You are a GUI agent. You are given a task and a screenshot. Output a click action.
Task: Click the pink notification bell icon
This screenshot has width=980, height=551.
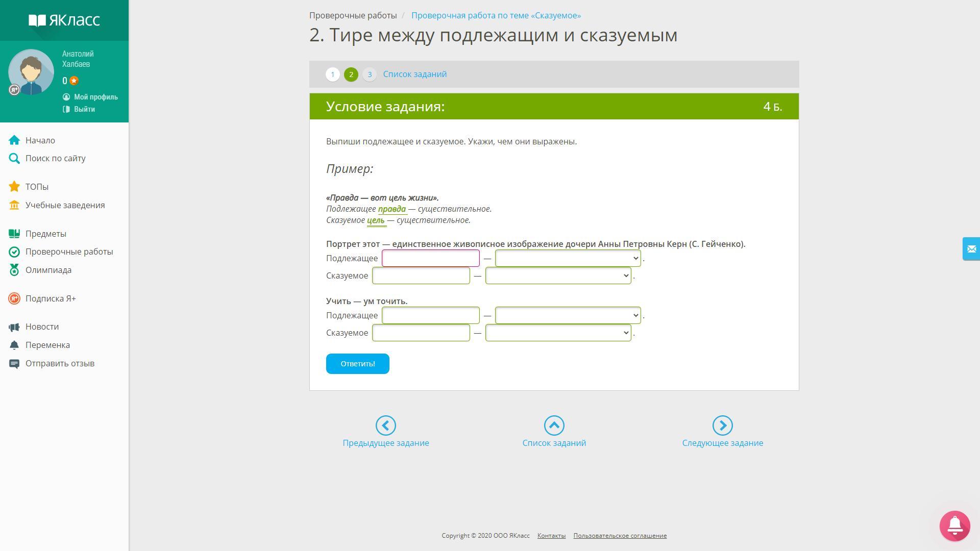(954, 525)
